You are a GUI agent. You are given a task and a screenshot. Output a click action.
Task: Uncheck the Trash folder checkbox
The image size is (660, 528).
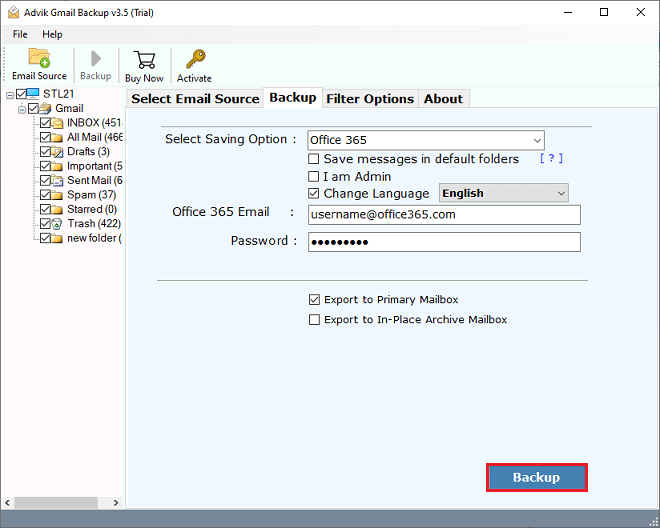[45, 224]
